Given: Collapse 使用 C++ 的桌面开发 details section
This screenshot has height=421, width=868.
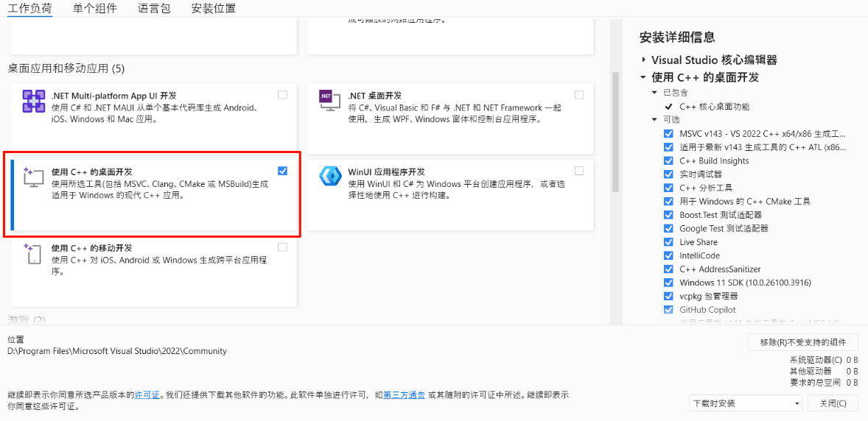Looking at the screenshot, I should (644, 77).
